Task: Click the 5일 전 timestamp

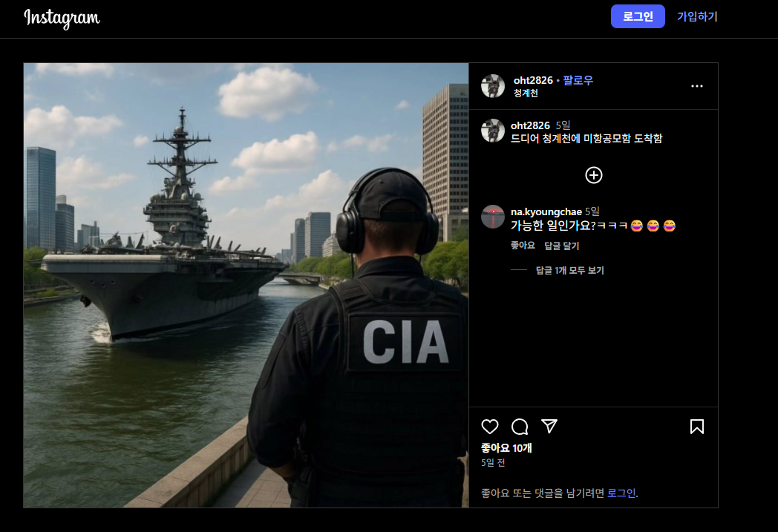Action: pos(493,462)
